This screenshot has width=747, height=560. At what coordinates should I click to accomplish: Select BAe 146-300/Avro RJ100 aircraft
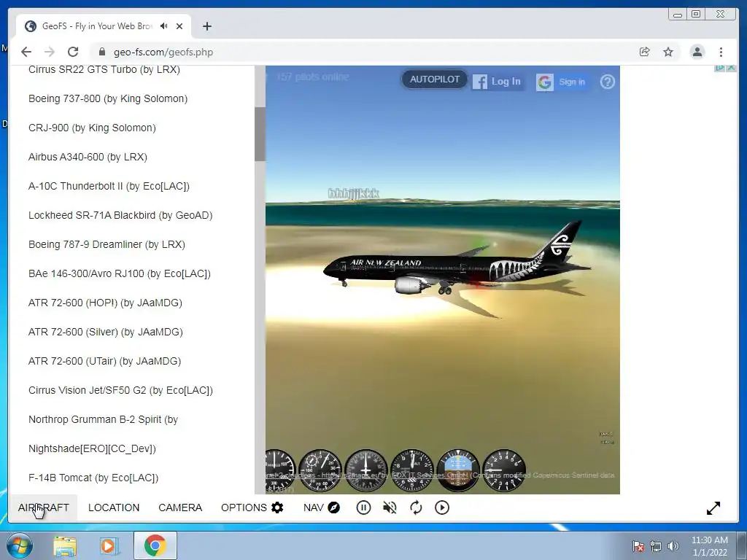click(x=120, y=273)
